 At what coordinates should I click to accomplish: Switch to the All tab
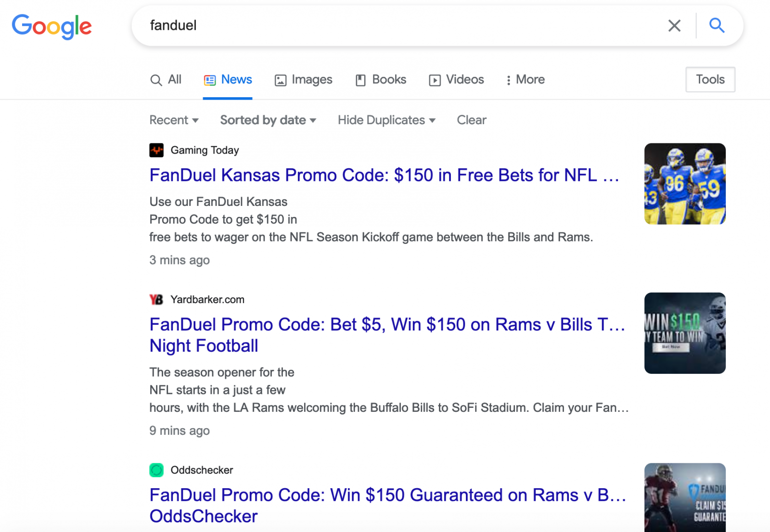[x=166, y=79]
